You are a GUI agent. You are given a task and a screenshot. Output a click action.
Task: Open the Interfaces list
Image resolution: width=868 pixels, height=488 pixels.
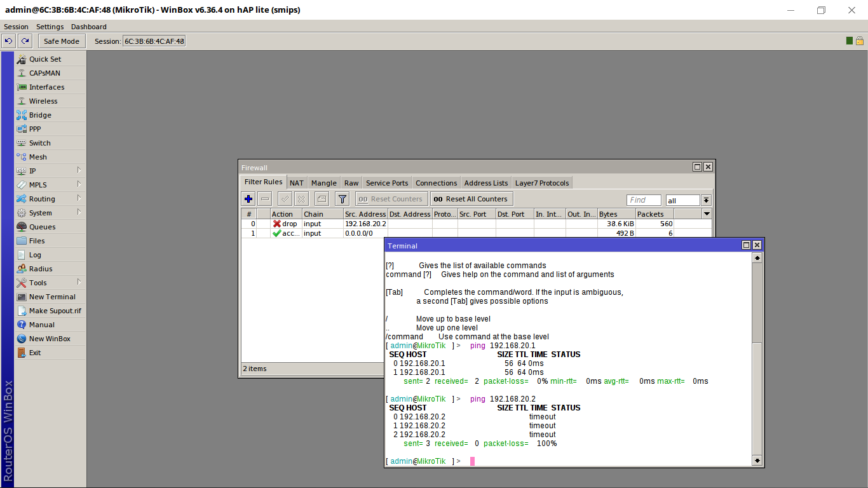tap(46, 87)
